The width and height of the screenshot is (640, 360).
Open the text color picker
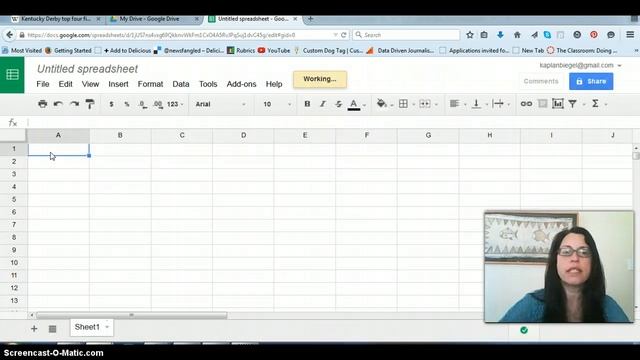point(354,104)
